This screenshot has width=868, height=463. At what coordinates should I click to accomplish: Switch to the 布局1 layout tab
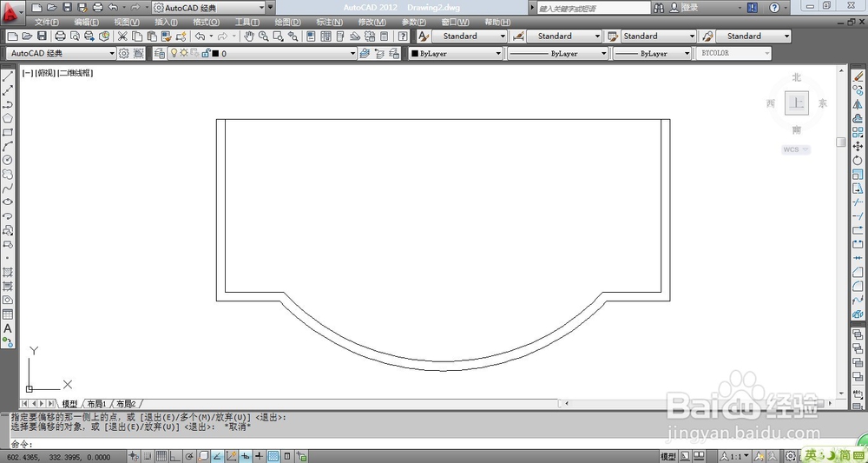click(x=96, y=404)
